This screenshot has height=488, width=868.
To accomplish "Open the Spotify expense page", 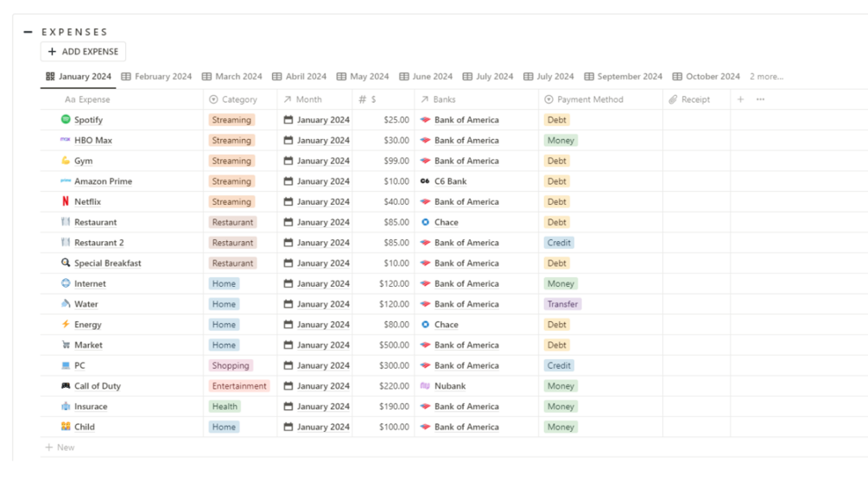I will [x=89, y=120].
